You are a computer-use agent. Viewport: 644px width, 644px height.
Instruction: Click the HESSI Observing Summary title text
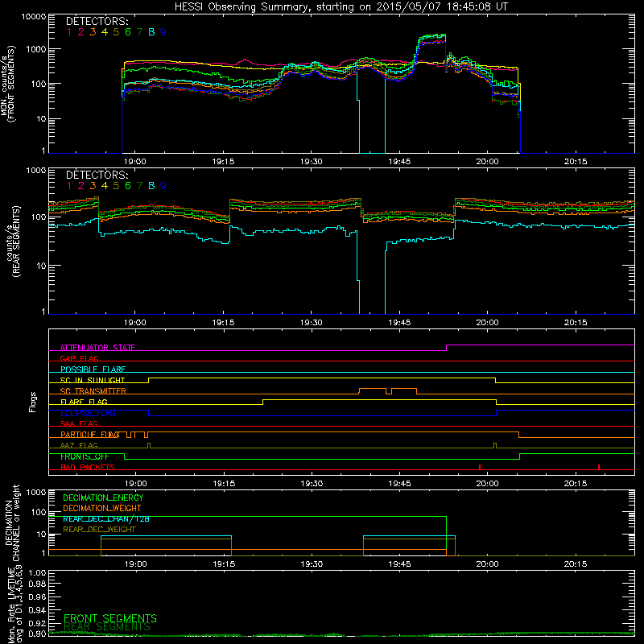341,6
